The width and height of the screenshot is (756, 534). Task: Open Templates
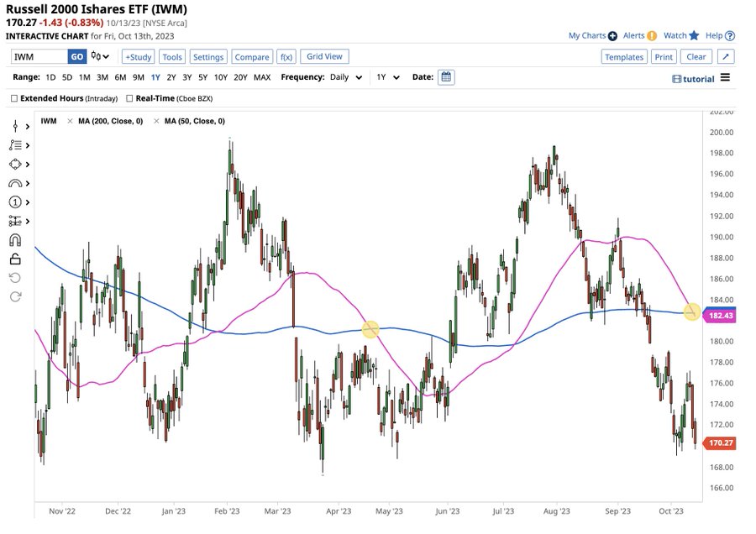[x=624, y=57]
